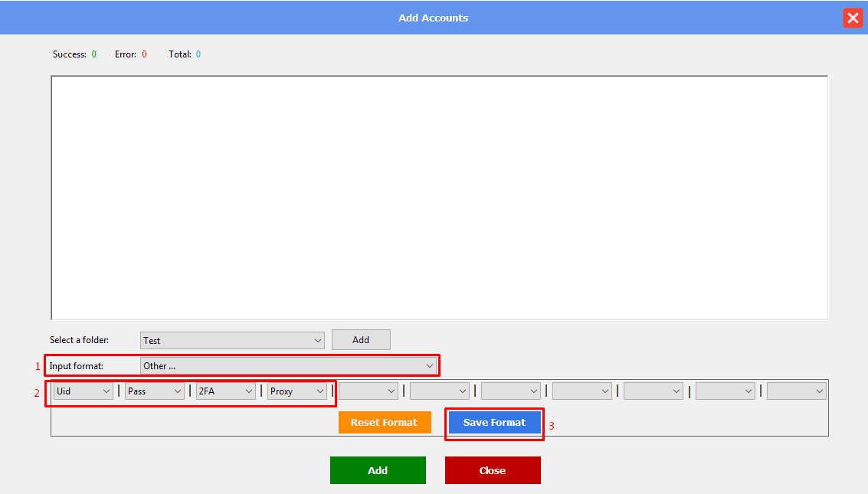The width and height of the screenshot is (868, 494).
Task: Open the Pass field format dropdown
Action: (155, 391)
